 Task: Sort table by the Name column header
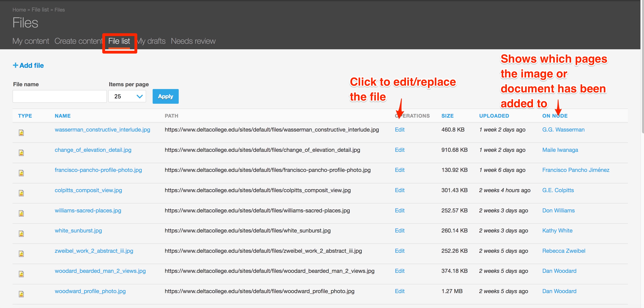(x=62, y=116)
